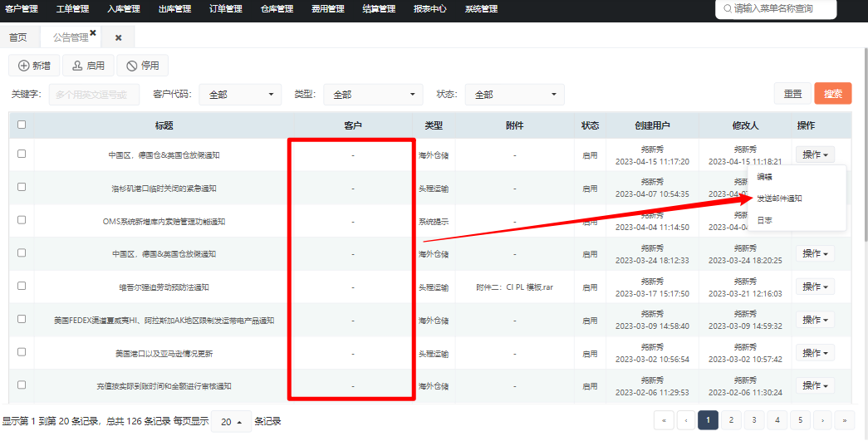Open 操作 dropdown for 充值按实际到账 row
The height and width of the screenshot is (446, 868).
pyautogui.click(x=815, y=385)
